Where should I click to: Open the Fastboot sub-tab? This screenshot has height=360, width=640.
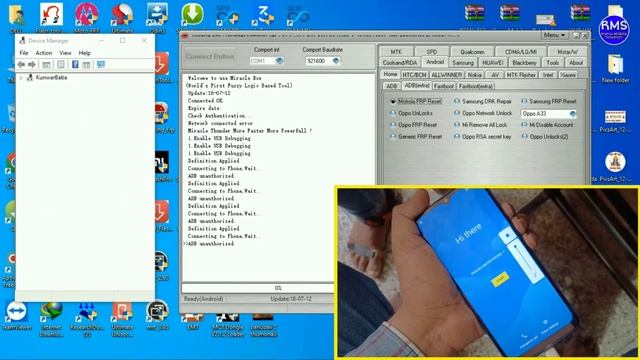pos(443,86)
